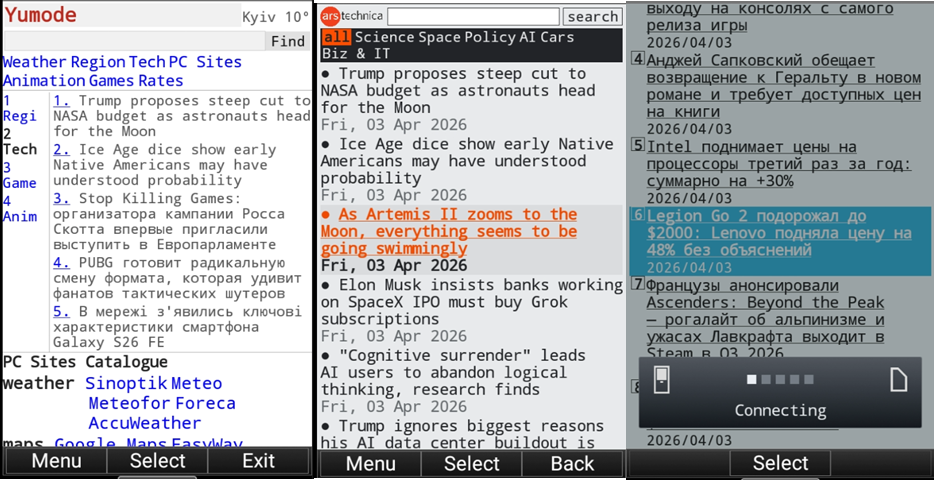Click the Find button in Yumode
934x483 pixels.
click(x=288, y=41)
